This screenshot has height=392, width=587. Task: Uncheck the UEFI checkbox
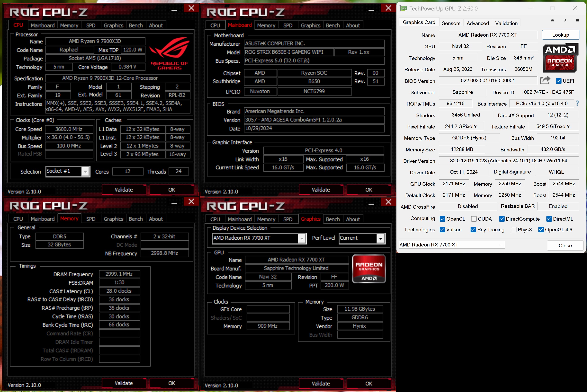[559, 81]
